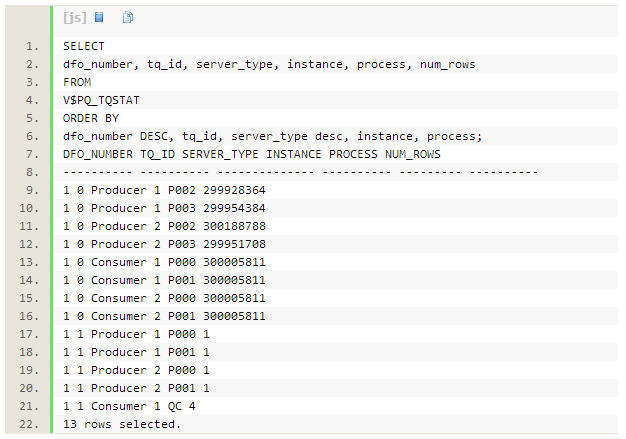Click the '13 rows selected.' line
626x439 pixels.
pos(122,424)
